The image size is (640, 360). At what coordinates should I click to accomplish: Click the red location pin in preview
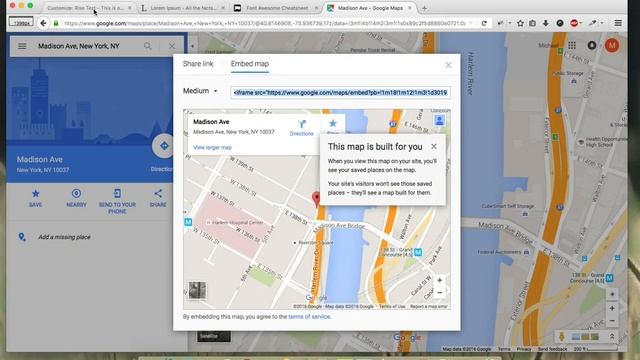click(x=316, y=199)
